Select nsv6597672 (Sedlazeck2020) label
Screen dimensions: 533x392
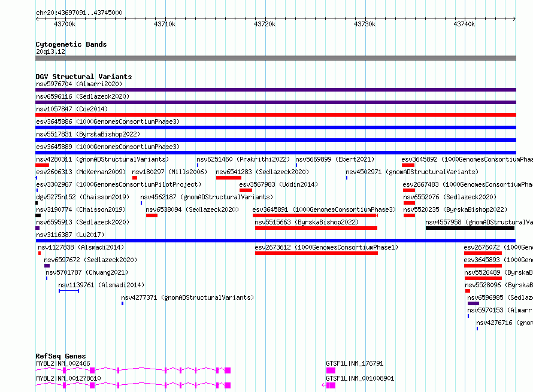pyautogui.click(x=90, y=260)
